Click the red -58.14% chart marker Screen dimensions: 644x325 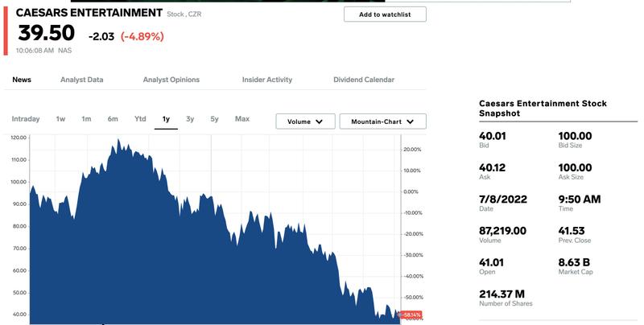tap(411, 315)
